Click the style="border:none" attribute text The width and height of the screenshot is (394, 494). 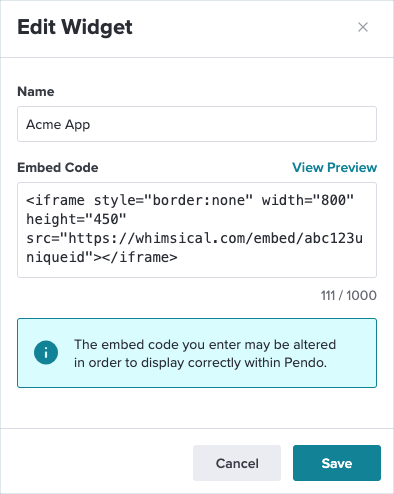click(173, 200)
